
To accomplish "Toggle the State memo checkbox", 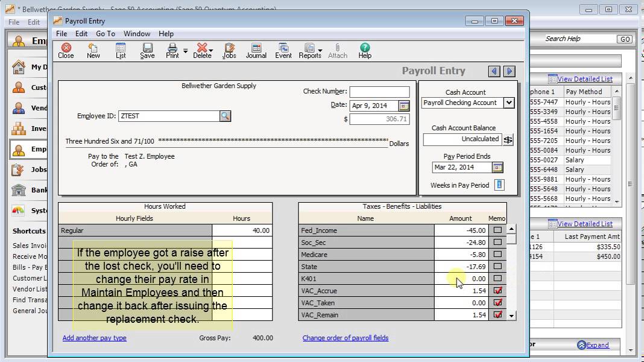I will point(497,266).
